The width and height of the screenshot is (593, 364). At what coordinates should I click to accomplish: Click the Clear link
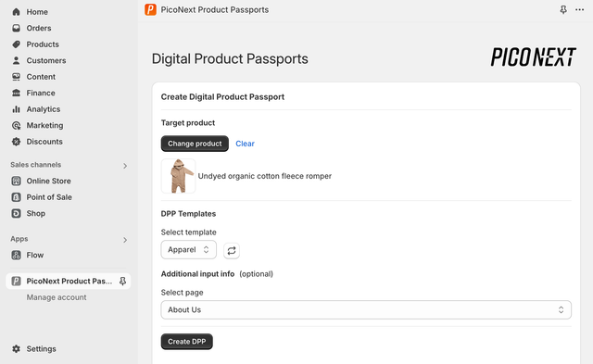[x=245, y=144]
